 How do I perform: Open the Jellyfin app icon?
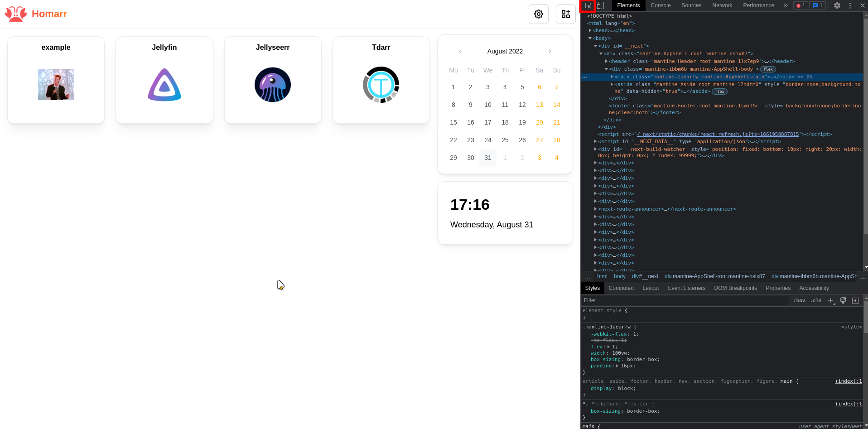tap(164, 85)
